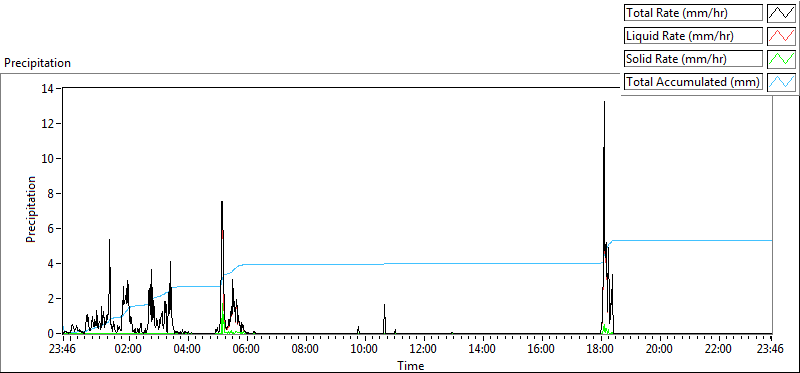Click the Total Accumulated blue line icon

point(781,82)
